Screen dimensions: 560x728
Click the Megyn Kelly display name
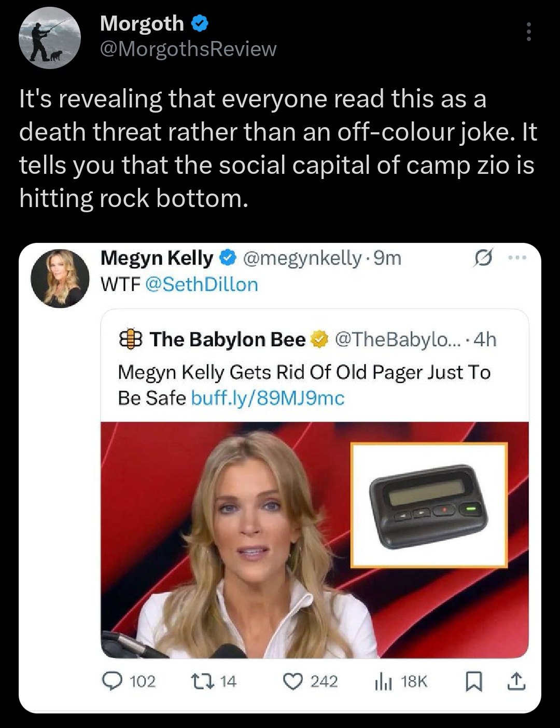[x=157, y=258]
